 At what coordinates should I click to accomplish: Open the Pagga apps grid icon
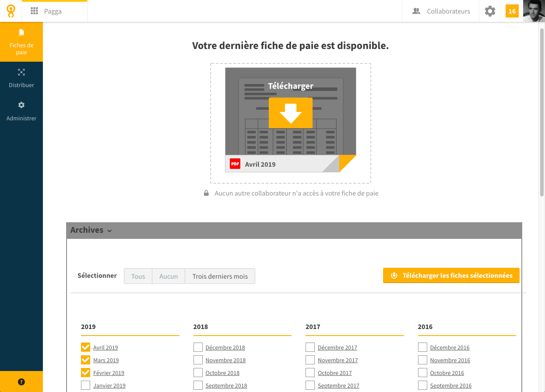[35, 11]
